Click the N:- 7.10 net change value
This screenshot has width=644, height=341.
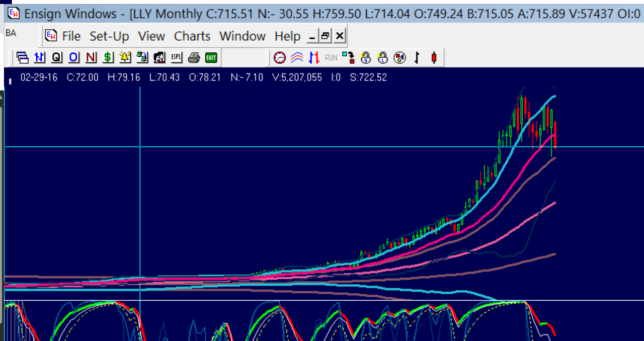pos(247,78)
